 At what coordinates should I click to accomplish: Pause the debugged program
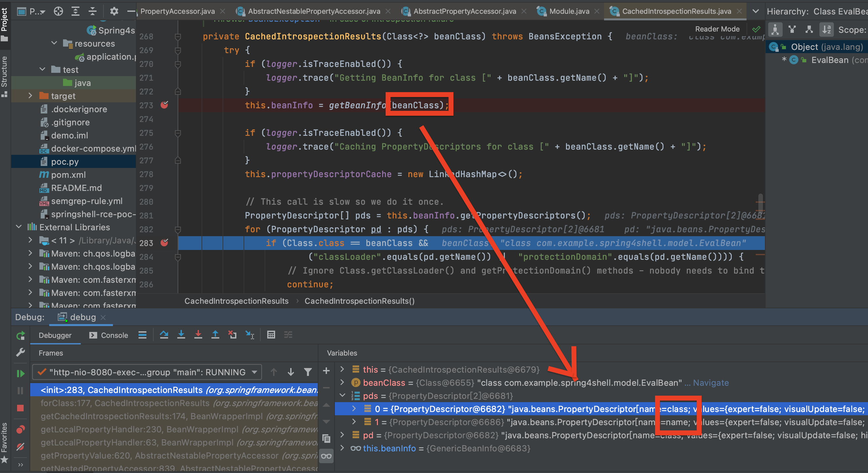tap(21, 391)
